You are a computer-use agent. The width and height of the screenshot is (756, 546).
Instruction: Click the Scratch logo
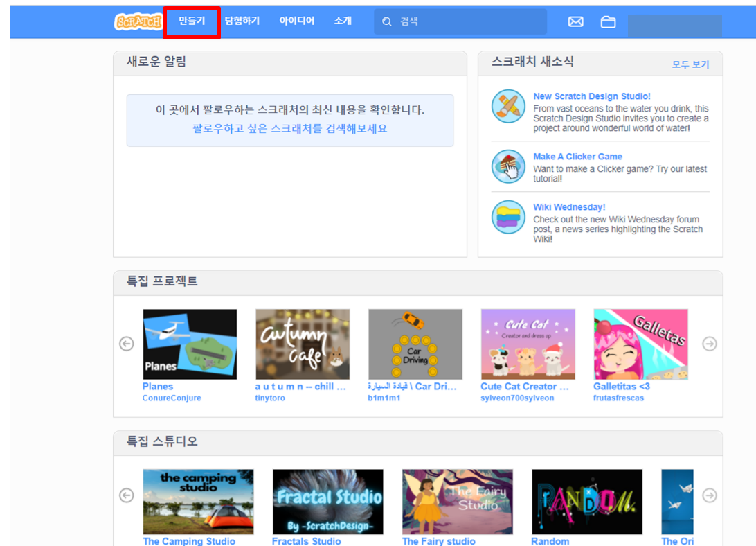tap(138, 21)
